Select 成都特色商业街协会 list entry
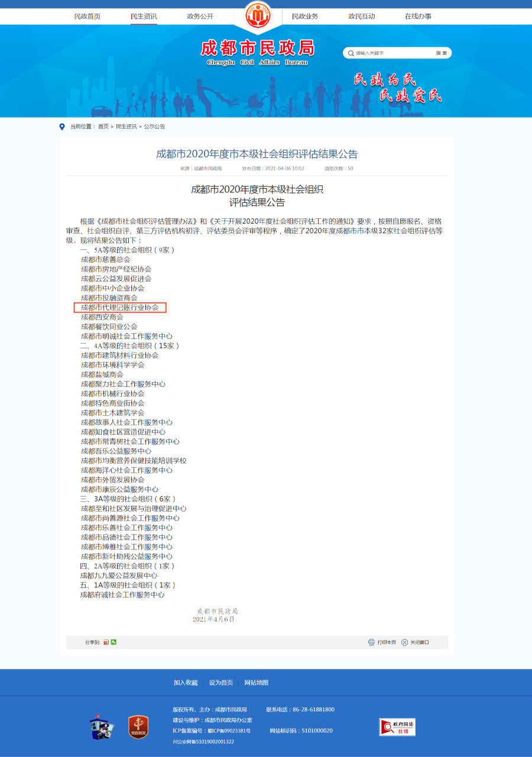This screenshot has height=757, width=532. pos(113,403)
